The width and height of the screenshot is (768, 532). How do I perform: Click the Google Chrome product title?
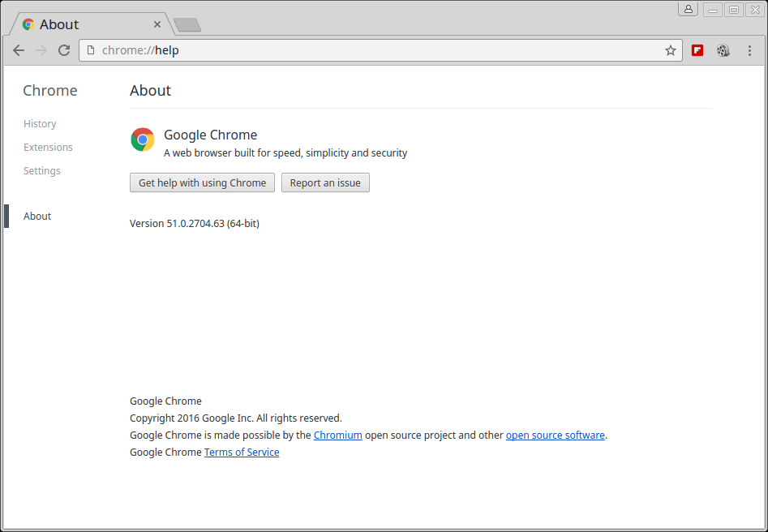pos(210,135)
